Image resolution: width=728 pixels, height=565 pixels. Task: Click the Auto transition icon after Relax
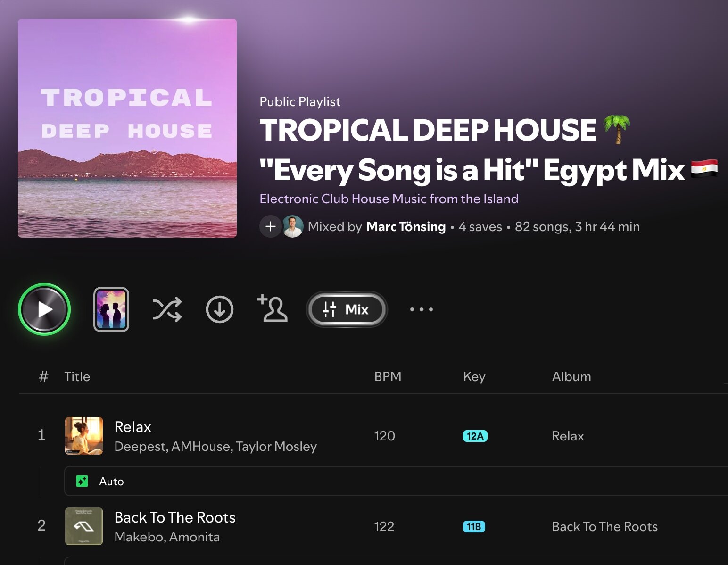(x=82, y=481)
